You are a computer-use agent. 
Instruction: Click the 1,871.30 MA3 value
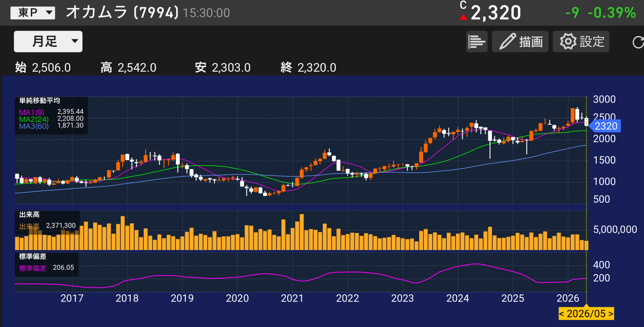pos(70,125)
